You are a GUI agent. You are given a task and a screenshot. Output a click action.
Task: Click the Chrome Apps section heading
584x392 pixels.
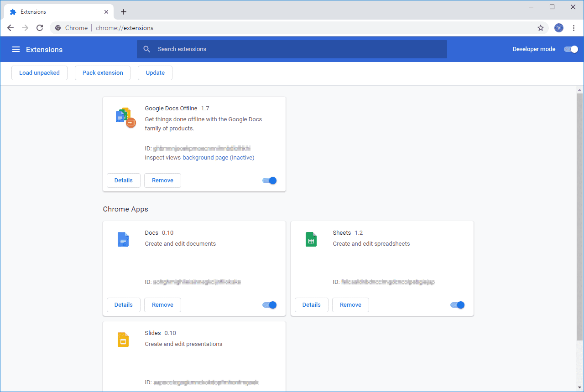click(125, 209)
